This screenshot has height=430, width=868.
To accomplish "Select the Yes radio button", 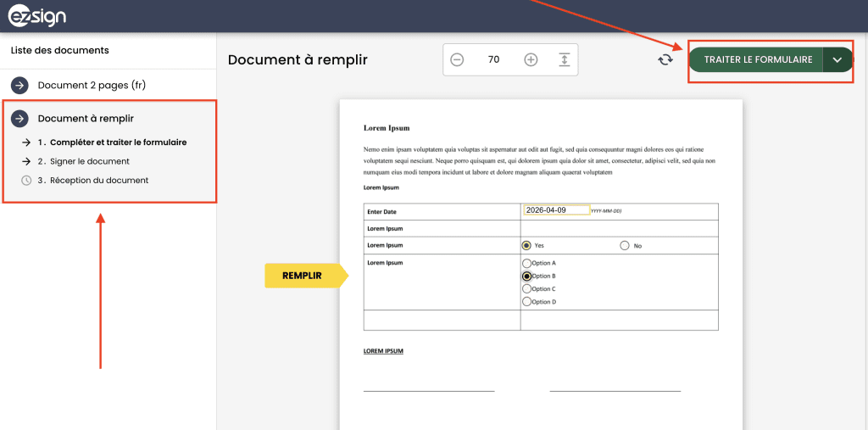I will pyautogui.click(x=526, y=245).
